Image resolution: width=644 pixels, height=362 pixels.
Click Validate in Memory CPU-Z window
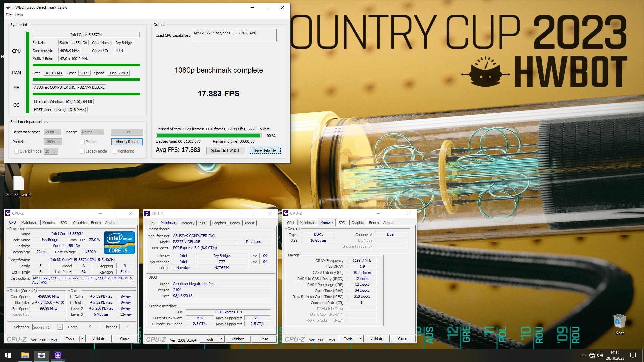point(377,339)
